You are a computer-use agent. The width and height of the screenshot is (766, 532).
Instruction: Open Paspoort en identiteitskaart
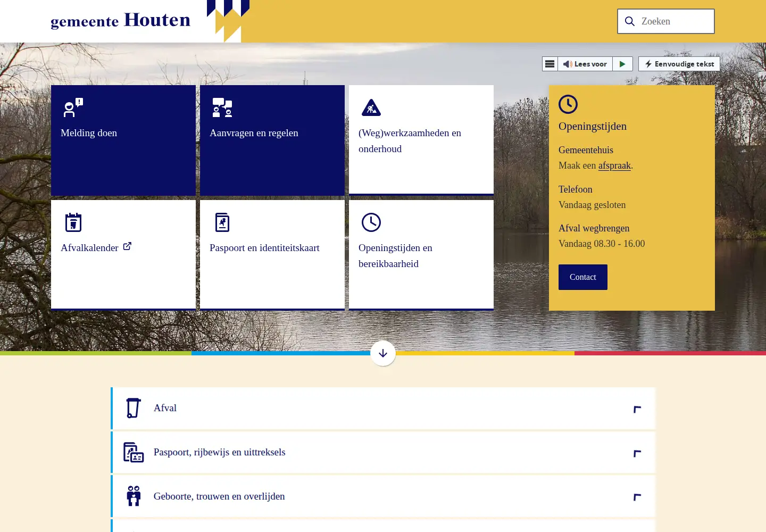point(272,255)
